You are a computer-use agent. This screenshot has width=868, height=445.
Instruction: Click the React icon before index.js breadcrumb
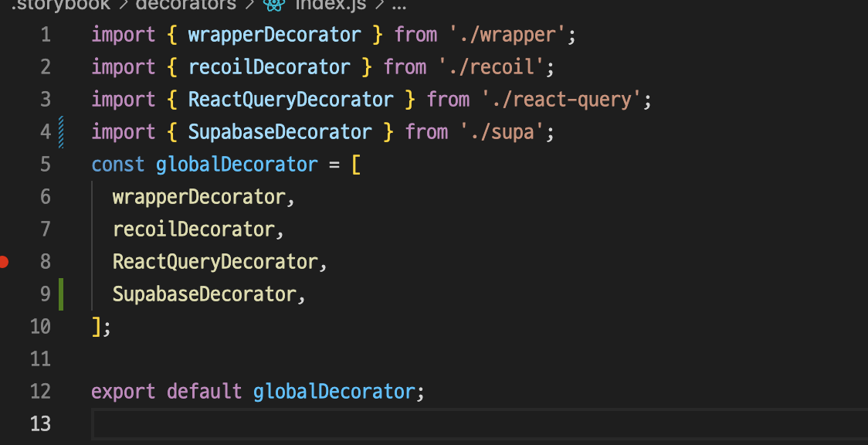coord(274,5)
